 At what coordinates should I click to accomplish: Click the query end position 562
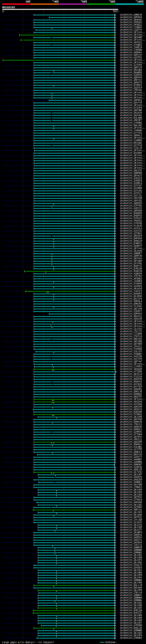pos(115,11)
